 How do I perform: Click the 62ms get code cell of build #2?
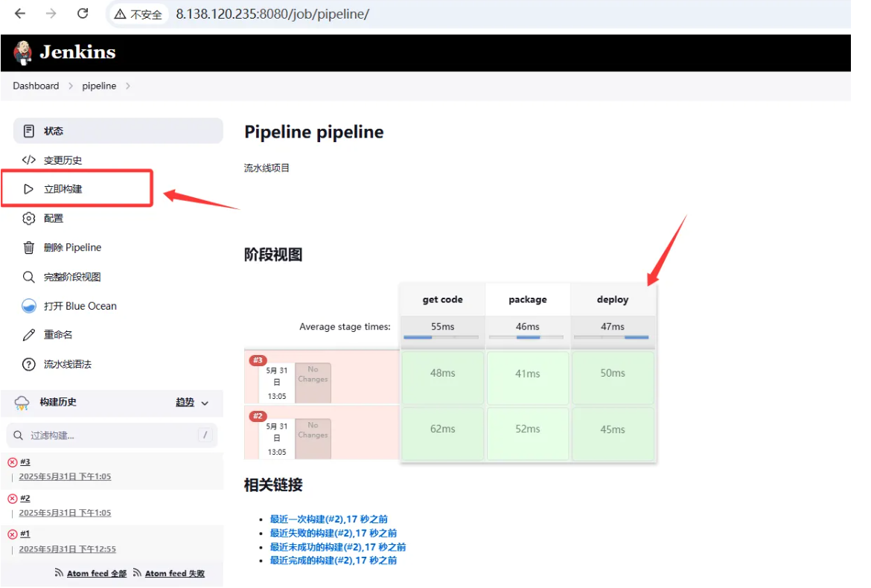443,434
